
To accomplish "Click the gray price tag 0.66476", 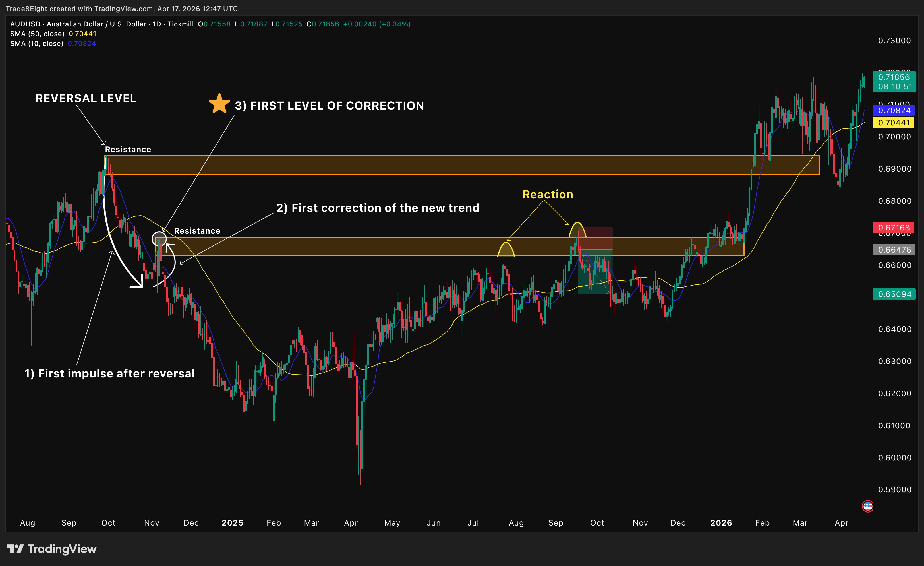I will [x=894, y=250].
